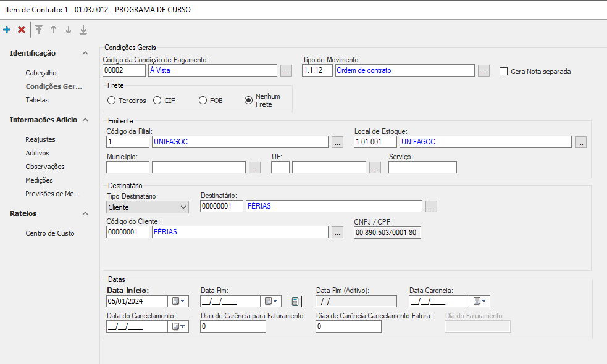Open calendar picker for Data Início
The width and height of the screenshot is (607, 364).
pyautogui.click(x=178, y=301)
